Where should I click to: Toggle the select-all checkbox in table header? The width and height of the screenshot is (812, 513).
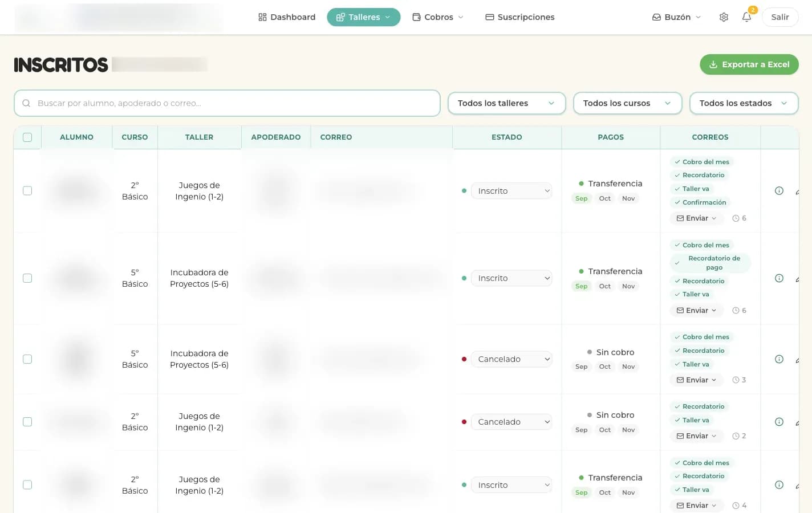tap(27, 137)
